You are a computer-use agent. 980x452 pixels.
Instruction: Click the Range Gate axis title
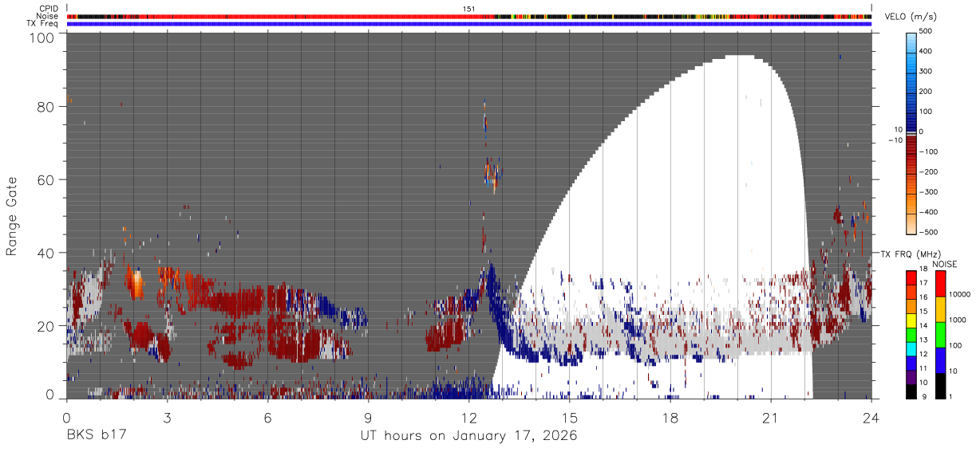(x=12, y=217)
